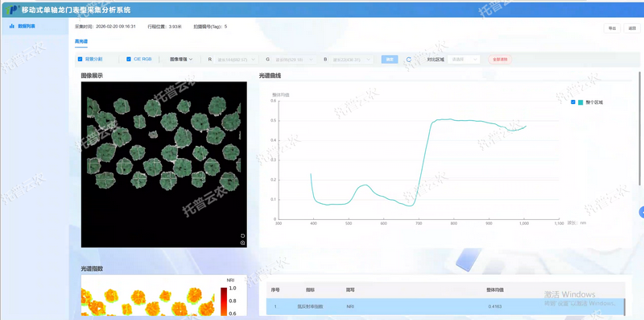Open the R channel wavelength dropdown
This screenshot has width=644, height=320.
point(235,60)
